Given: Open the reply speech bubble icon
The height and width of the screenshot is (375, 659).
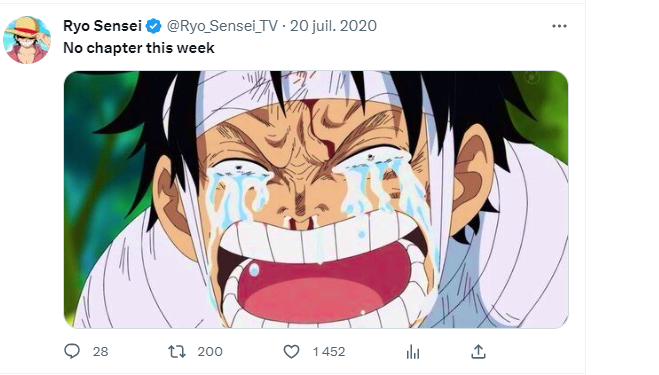Looking at the screenshot, I should [72, 351].
